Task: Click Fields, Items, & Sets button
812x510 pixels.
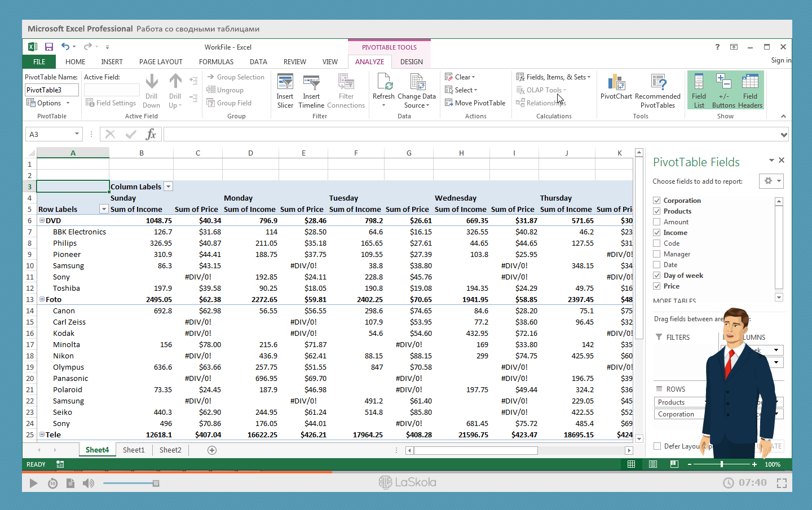Action: [x=553, y=77]
